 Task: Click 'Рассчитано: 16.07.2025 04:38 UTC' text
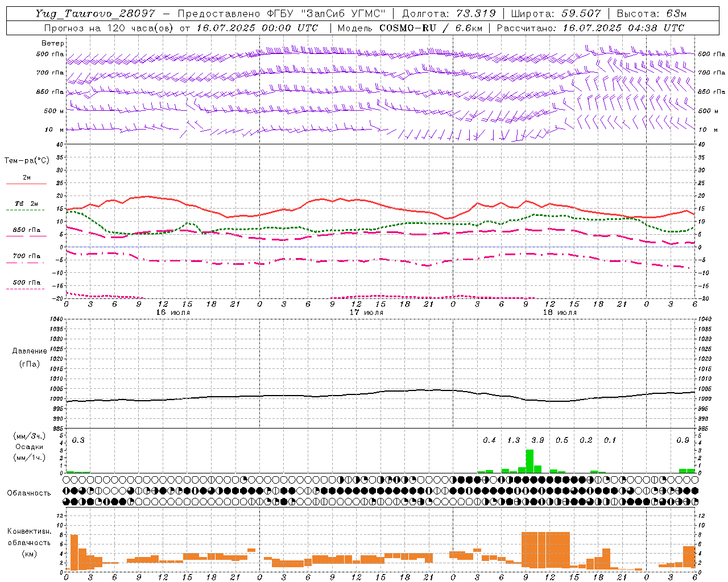[590, 28]
